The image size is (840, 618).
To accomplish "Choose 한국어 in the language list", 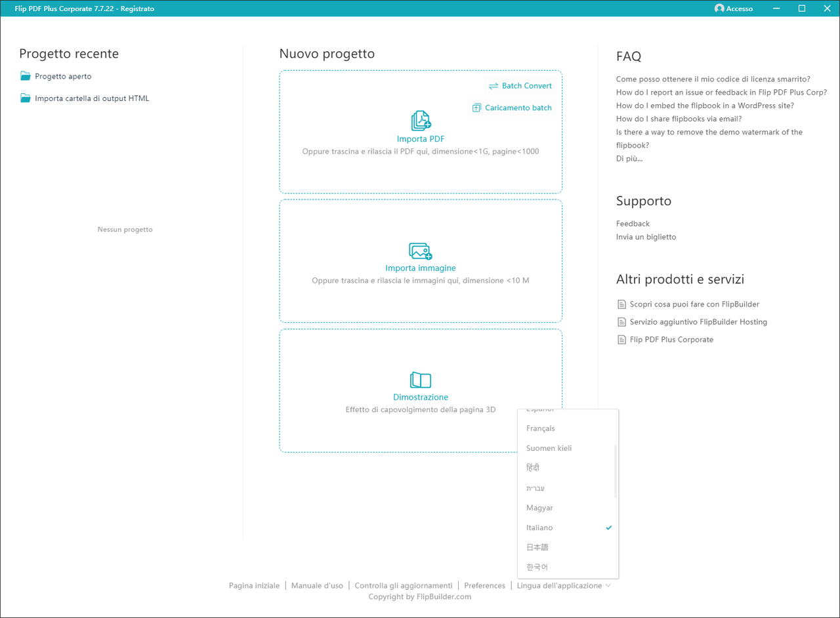I will [568, 567].
